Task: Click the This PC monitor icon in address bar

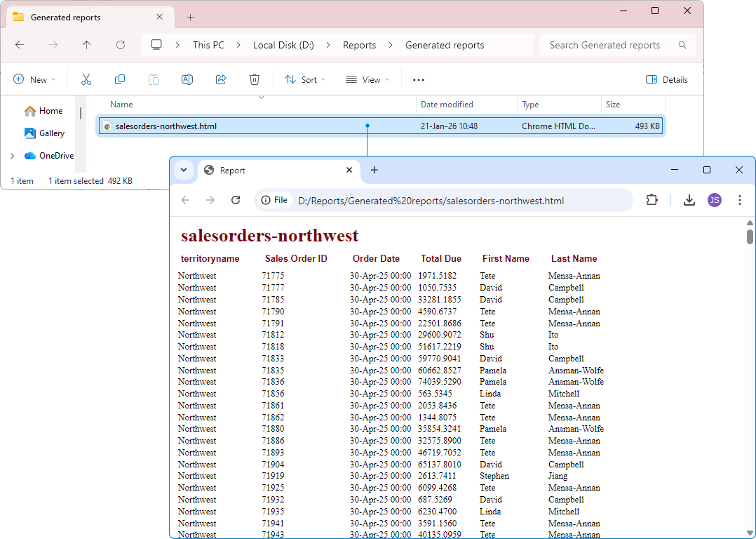Action: pyautogui.click(x=156, y=45)
